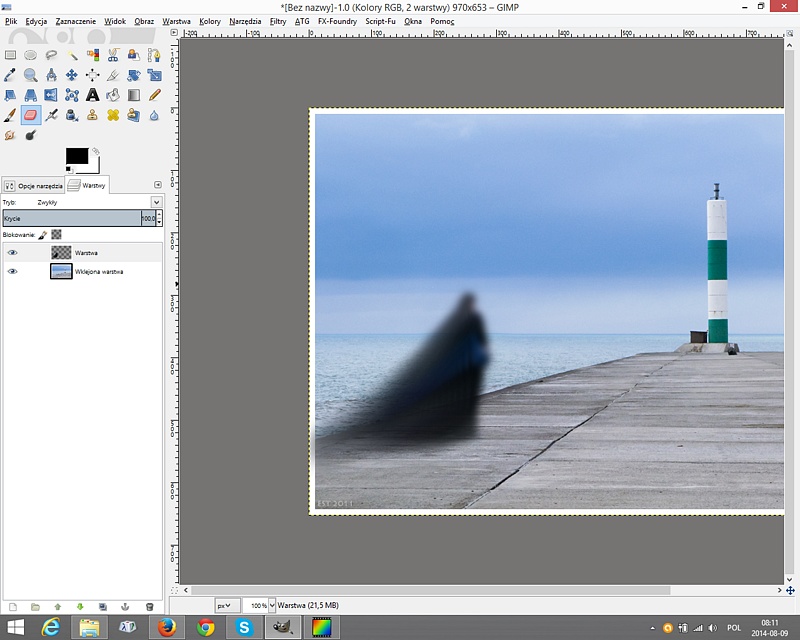Open Firefox from the taskbar
This screenshot has width=800, height=640.
pyautogui.click(x=167, y=627)
